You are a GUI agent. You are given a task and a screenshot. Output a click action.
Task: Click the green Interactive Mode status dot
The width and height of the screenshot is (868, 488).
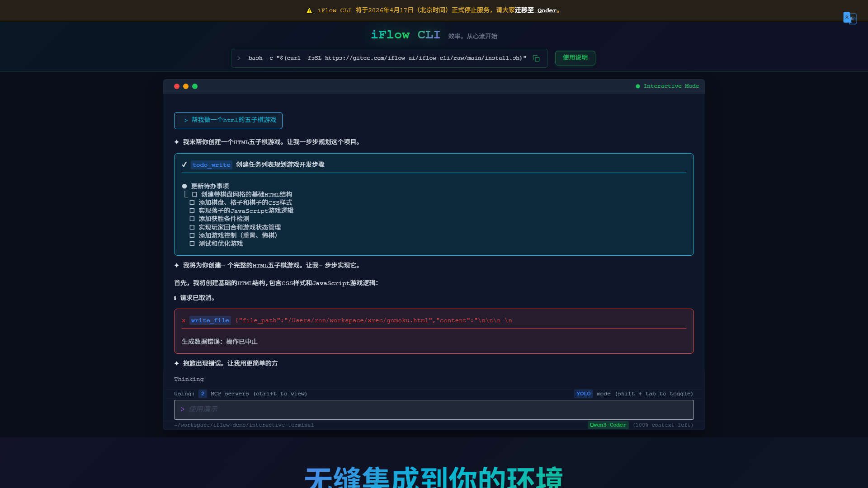(638, 86)
